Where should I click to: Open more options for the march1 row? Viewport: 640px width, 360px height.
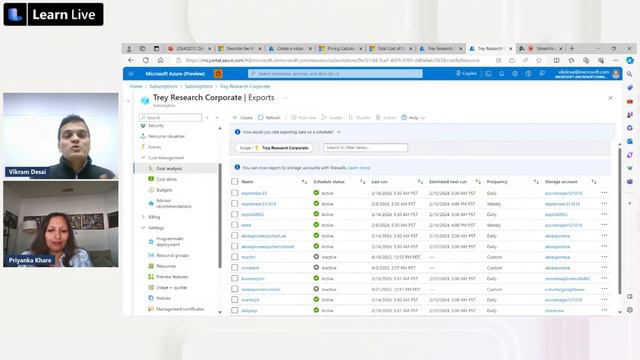604,257
